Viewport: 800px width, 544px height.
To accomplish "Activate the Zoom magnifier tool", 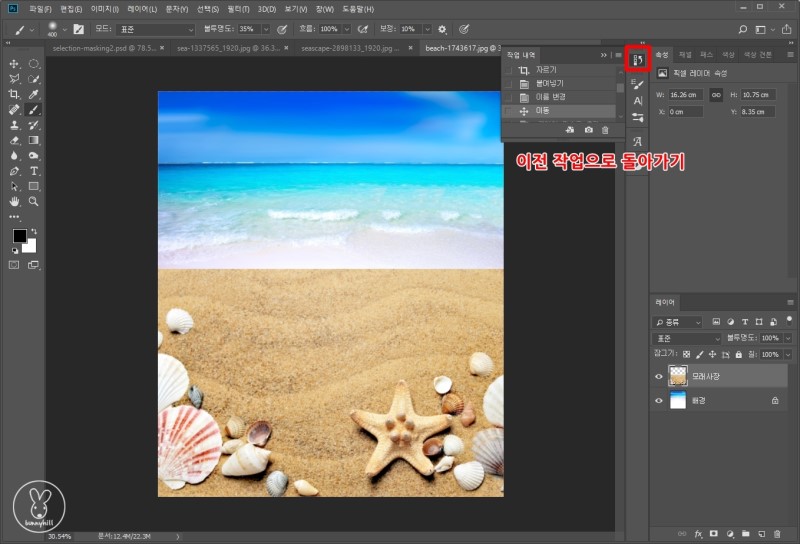I will coord(34,201).
